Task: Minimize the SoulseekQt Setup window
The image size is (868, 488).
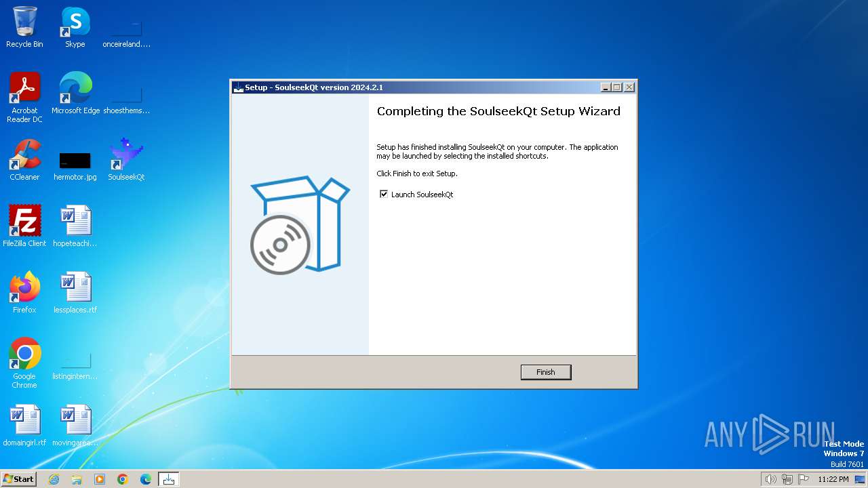Action: pos(606,87)
